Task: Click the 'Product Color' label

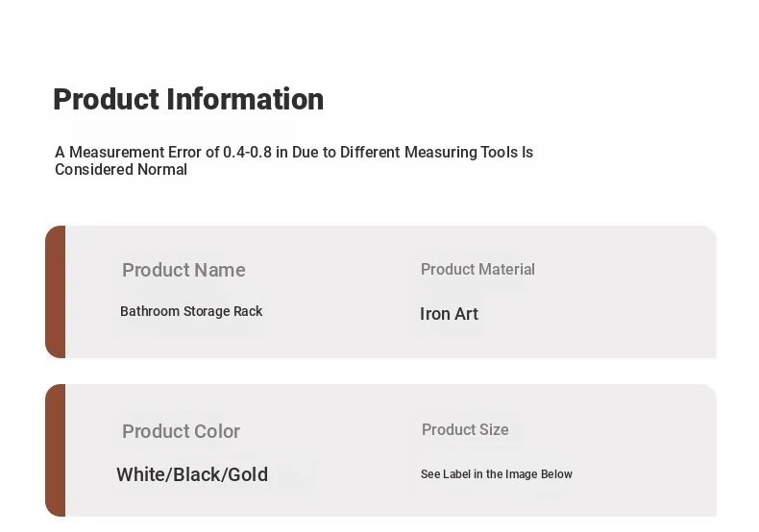Action: click(181, 431)
